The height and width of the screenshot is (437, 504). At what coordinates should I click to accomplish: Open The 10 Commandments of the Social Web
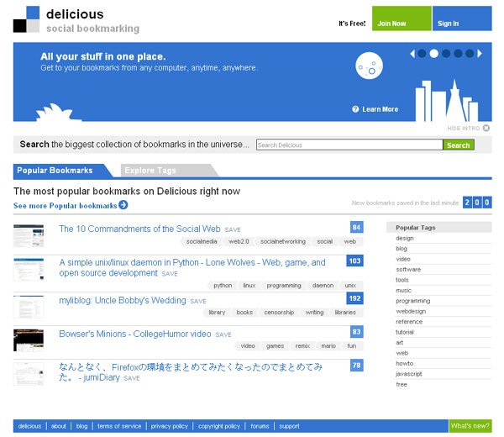click(x=139, y=229)
